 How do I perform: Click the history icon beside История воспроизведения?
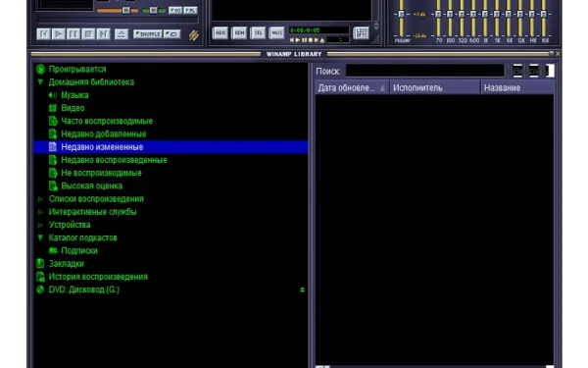(x=40, y=277)
